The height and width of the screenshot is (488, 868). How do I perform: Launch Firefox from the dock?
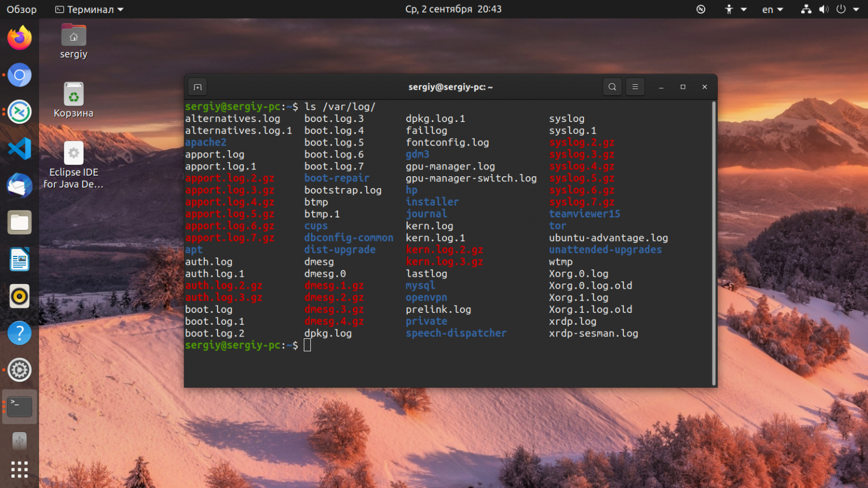pyautogui.click(x=19, y=37)
